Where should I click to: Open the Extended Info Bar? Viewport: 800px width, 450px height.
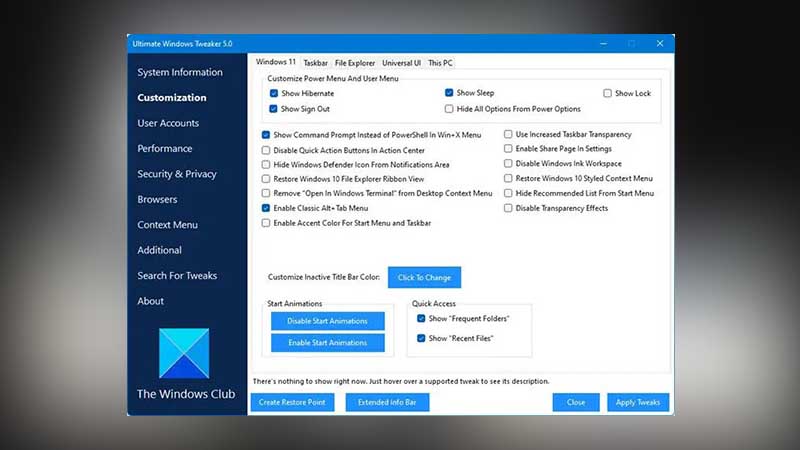pyautogui.click(x=387, y=402)
